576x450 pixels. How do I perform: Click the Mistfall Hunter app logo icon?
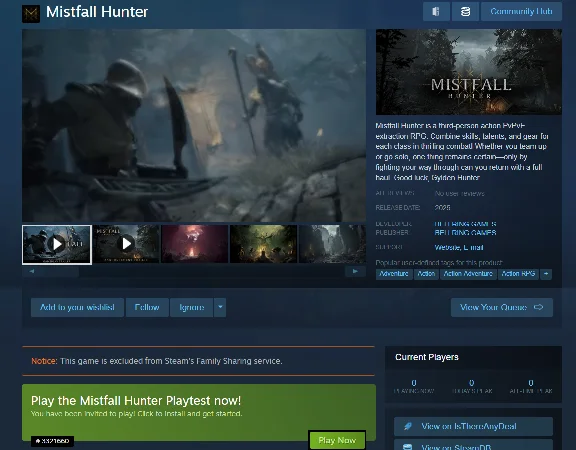point(31,14)
